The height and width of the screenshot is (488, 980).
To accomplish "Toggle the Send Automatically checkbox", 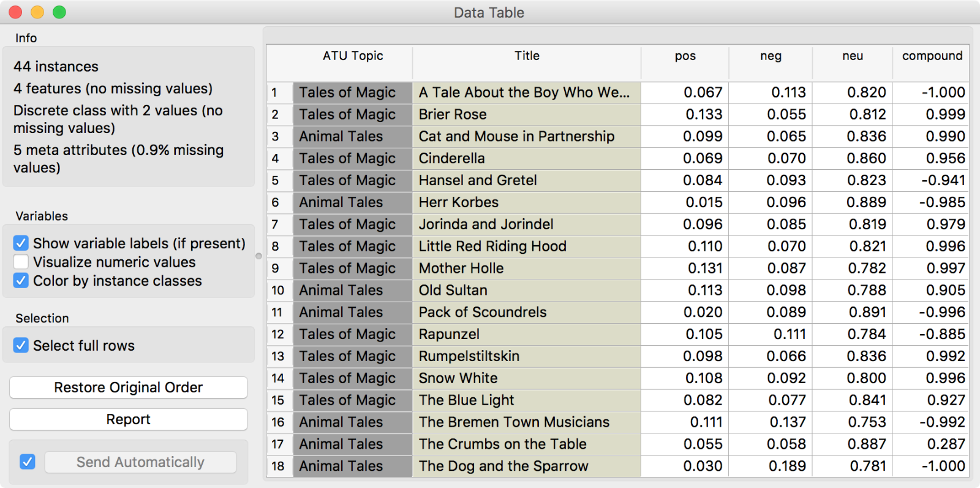I will click(28, 462).
